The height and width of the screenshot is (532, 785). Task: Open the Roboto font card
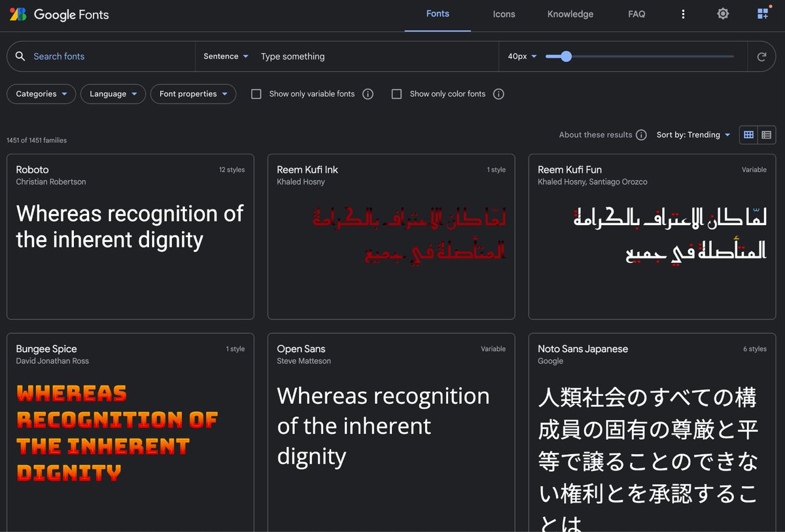[130, 236]
